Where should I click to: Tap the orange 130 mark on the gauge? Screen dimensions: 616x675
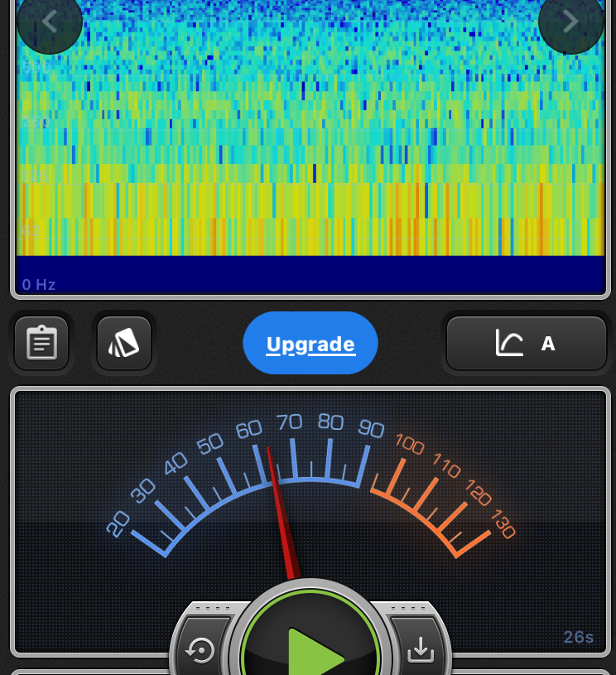pos(503,523)
